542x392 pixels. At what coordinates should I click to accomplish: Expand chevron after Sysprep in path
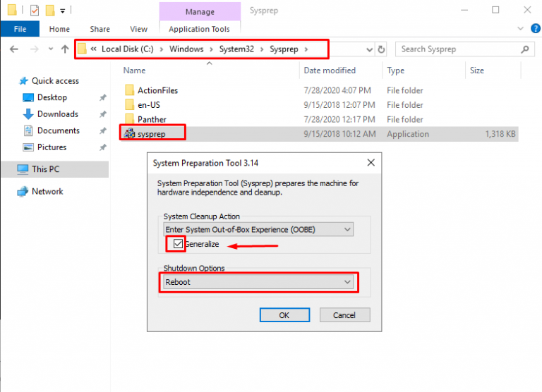306,49
